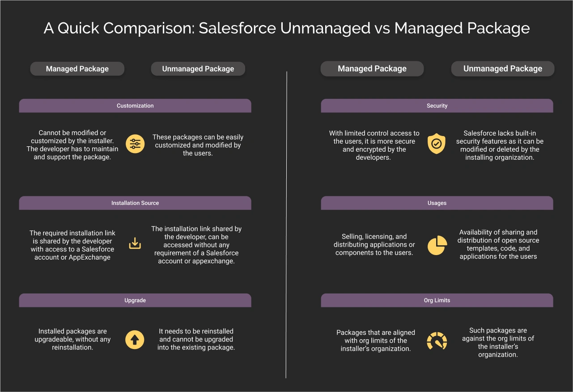Click the Installation Source header bar
Viewport: 573px width, 392px height.
click(135, 203)
